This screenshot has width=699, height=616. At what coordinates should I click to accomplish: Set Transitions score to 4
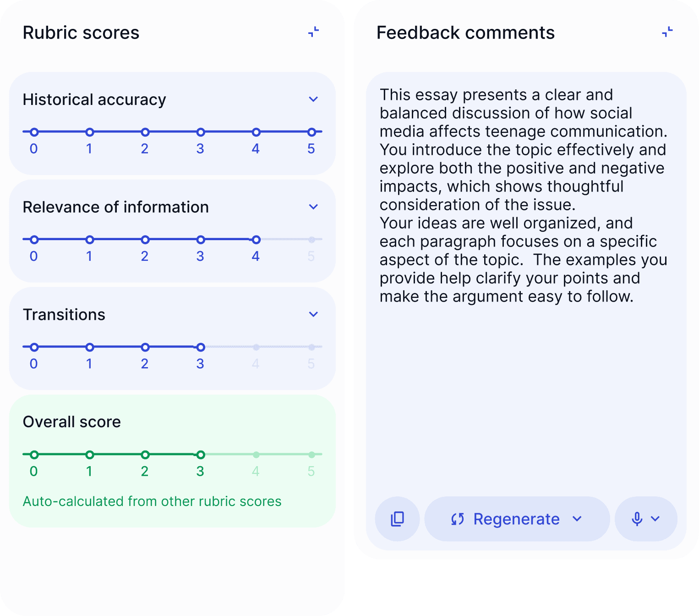tap(256, 347)
